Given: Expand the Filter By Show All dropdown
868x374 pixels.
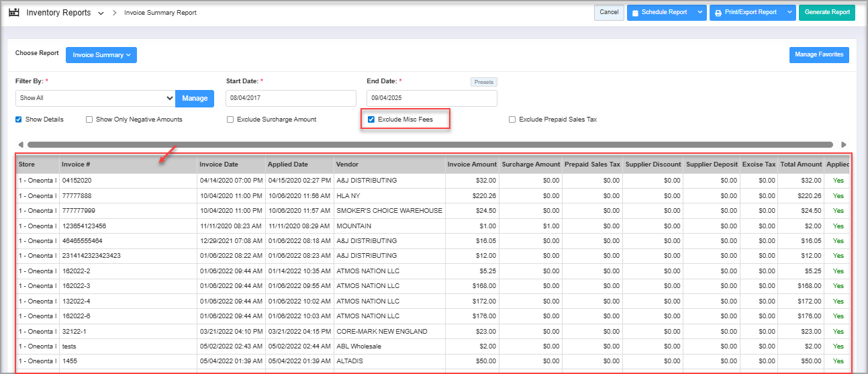Looking at the screenshot, I should pyautogui.click(x=95, y=98).
